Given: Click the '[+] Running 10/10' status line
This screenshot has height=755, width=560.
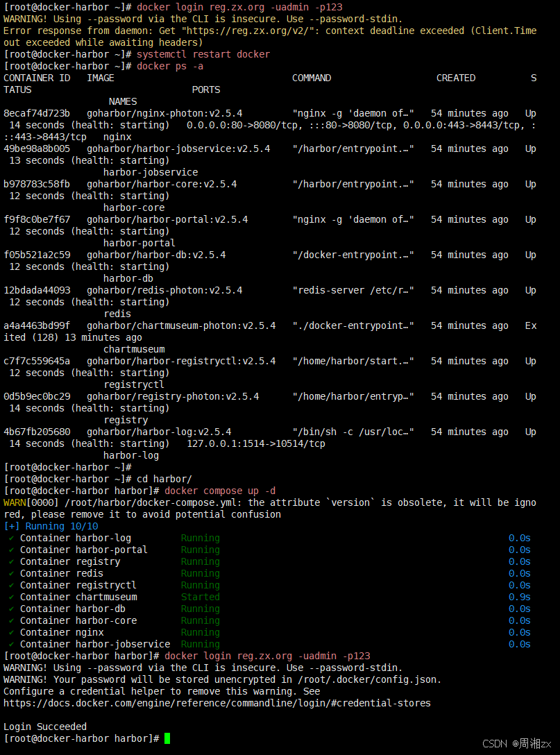Looking at the screenshot, I should click(51, 526).
